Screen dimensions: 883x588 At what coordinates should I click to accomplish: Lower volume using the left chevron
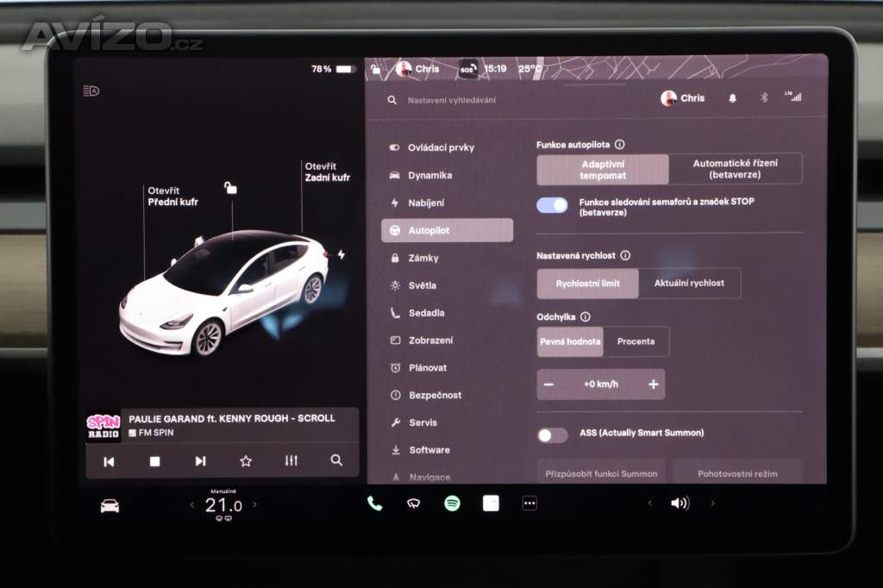[x=649, y=504]
